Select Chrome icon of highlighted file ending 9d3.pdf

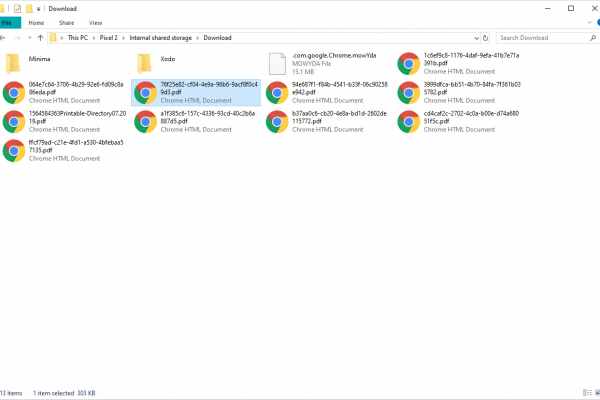click(x=145, y=93)
